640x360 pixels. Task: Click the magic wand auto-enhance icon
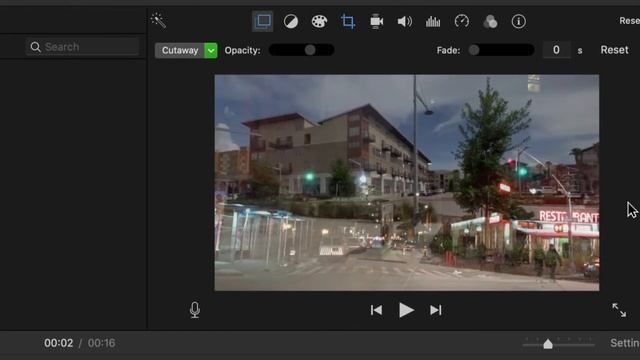(x=158, y=20)
